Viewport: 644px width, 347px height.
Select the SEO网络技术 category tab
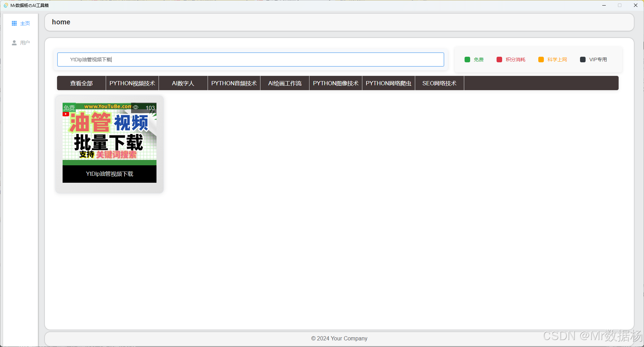point(440,83)
